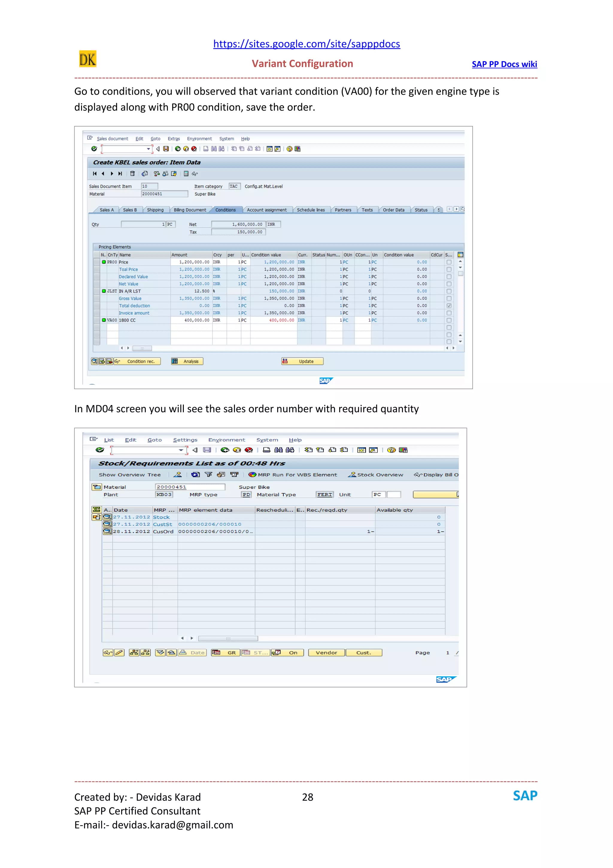Click the Refresh icon in MD04 application toolbar
The width and height of the screenshot is (613, 868).
click(196, 474)
